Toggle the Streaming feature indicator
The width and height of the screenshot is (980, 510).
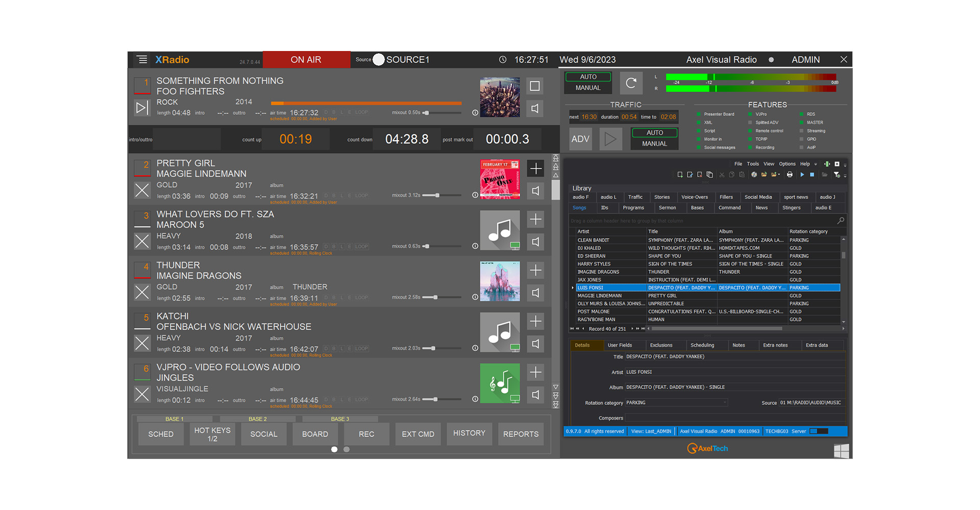(x=801, y=131)
